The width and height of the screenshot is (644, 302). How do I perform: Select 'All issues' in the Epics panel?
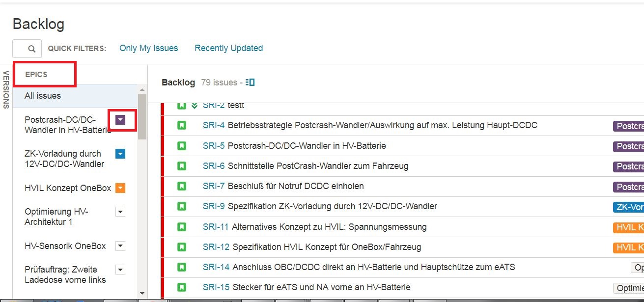pyautogui.click(x=42, y=95)
